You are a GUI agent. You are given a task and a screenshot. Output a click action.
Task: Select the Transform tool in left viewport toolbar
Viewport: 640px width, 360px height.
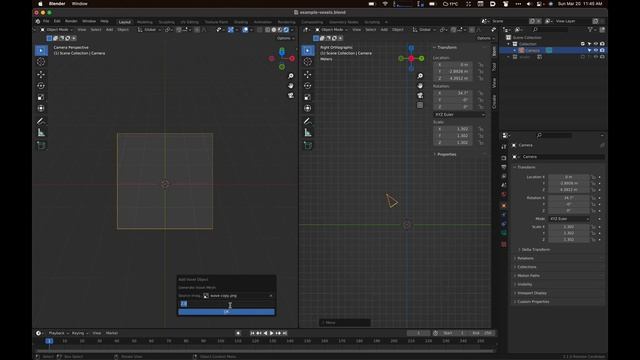point(41,109)
